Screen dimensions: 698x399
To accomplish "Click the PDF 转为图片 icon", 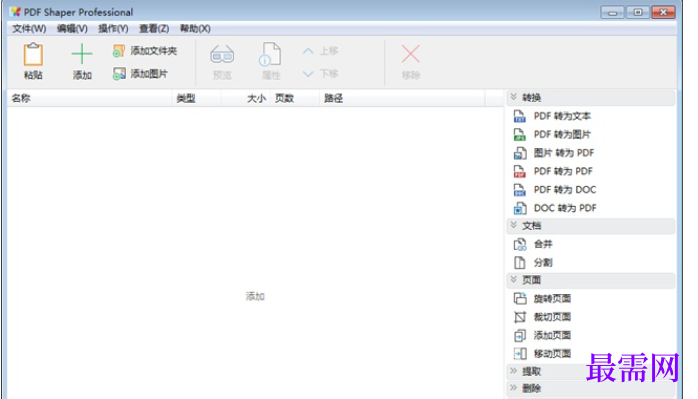I will tap(519, 134).
